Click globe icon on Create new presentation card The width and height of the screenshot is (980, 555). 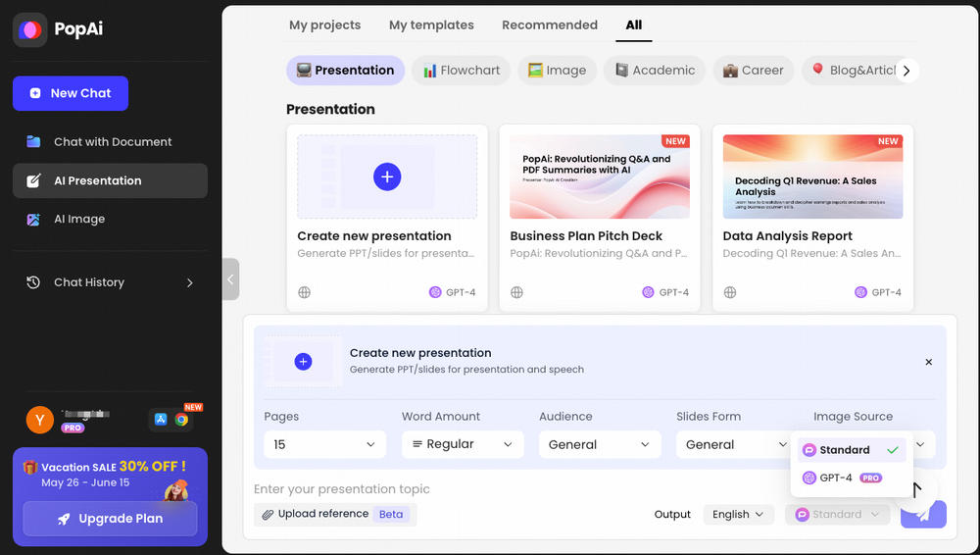click(305, 292)
